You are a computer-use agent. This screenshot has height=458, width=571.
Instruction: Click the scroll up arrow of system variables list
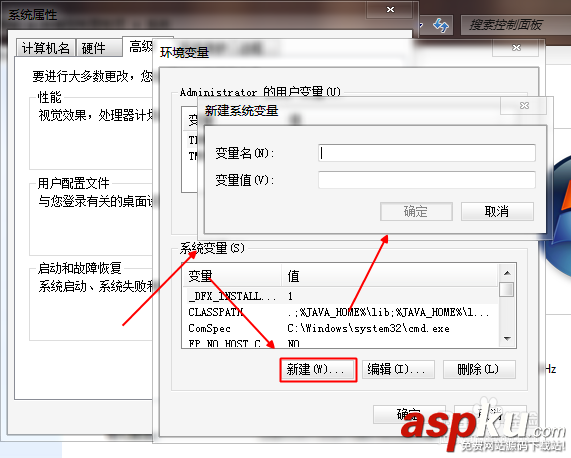pos(507,273)
